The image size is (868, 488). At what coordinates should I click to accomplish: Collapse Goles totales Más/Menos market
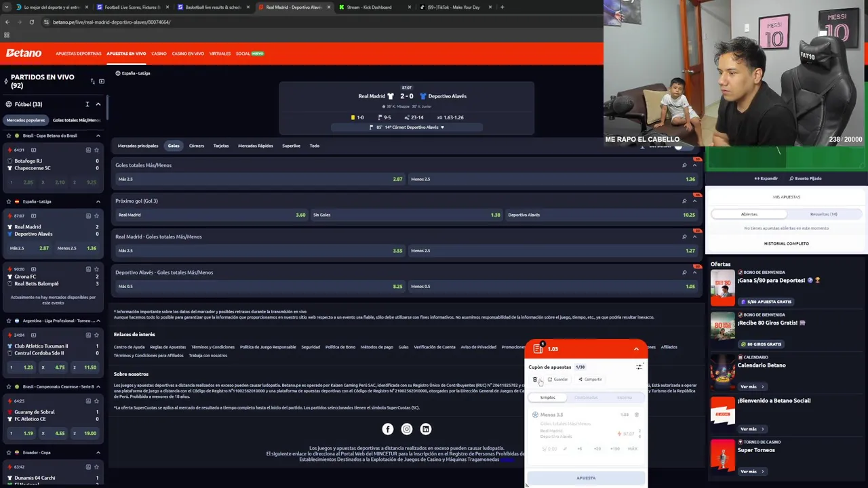click(x=694, y=165)
